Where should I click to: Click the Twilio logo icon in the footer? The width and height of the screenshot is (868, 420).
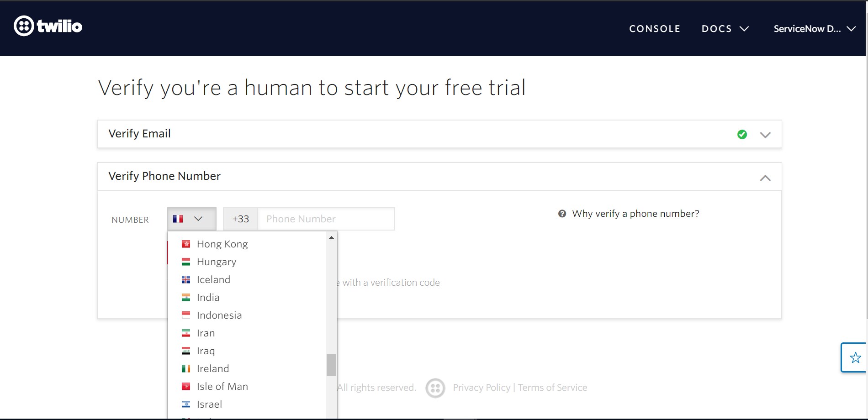point(435,388)
